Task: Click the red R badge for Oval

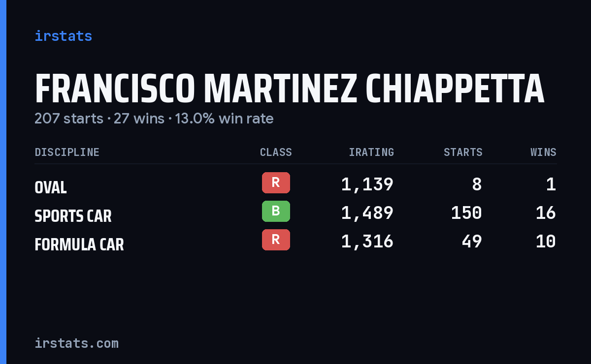Action: (x=276, y=182)
